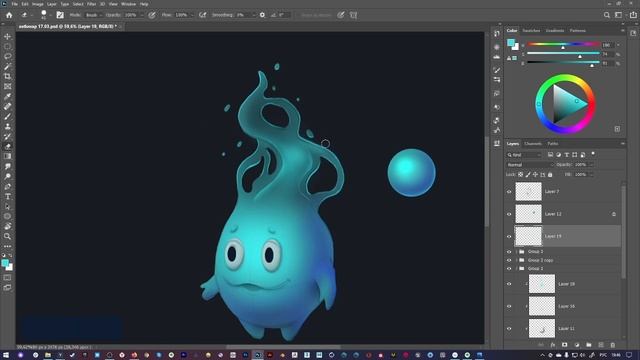Screen dimensions: 640x360
Task: Lock layer position icon
Action: click(535, 174)
